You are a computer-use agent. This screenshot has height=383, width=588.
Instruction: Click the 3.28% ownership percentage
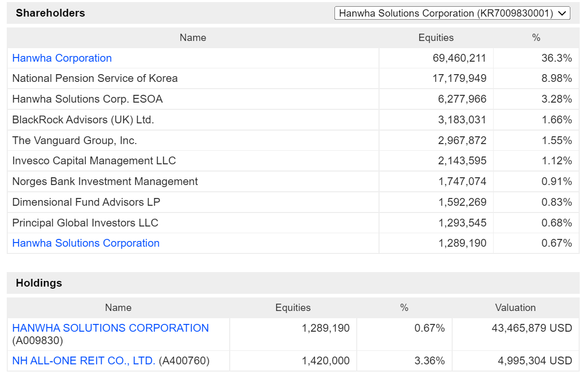[x=556, y=99]
